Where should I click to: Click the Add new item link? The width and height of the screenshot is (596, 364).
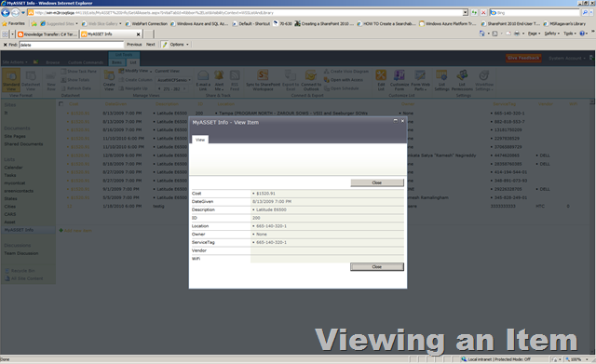[x=77, y=231]
